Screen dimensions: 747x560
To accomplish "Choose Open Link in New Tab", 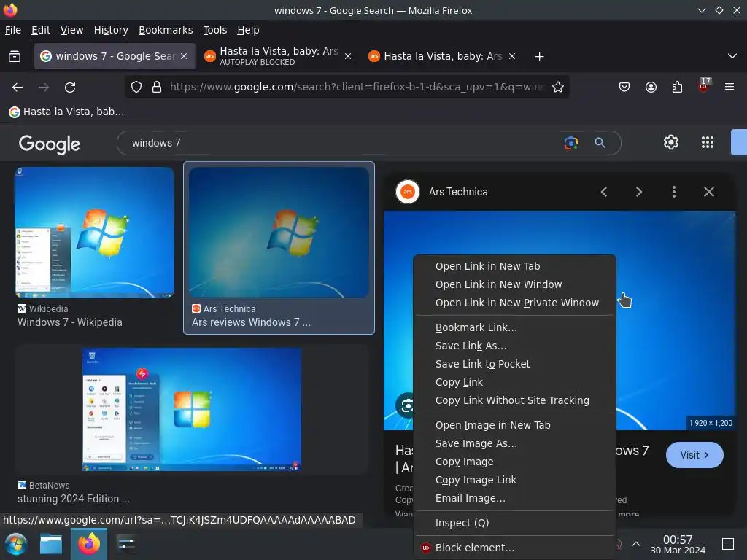I will [514, 266].
